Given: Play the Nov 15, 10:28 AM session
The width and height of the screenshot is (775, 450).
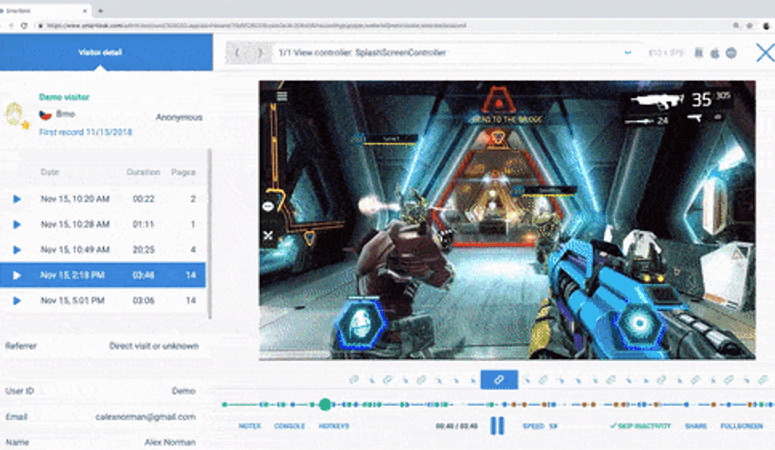Looking at the screenshot, I should coord(17,225).
